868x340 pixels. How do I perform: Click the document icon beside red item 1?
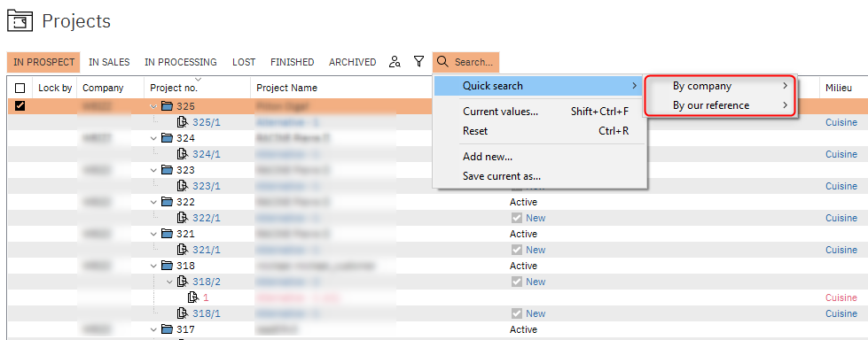click(x=193, y=297)
